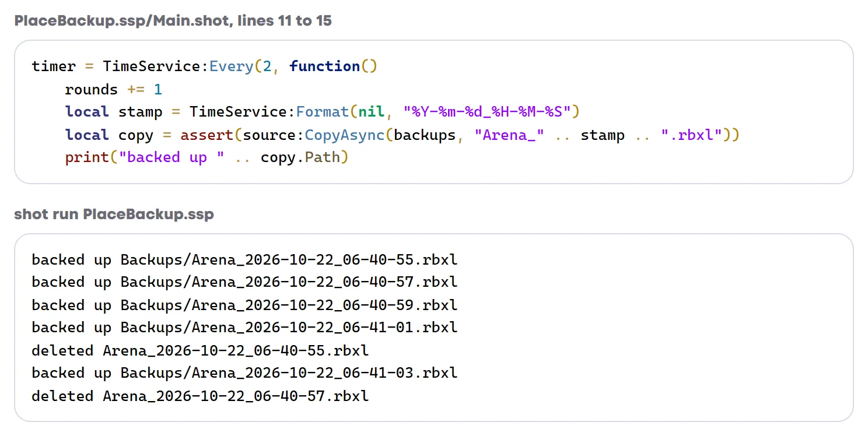
Task: Click the format string "%Y-%m-%d_%H-%M-%S"
Action: [x=487, y=112]
